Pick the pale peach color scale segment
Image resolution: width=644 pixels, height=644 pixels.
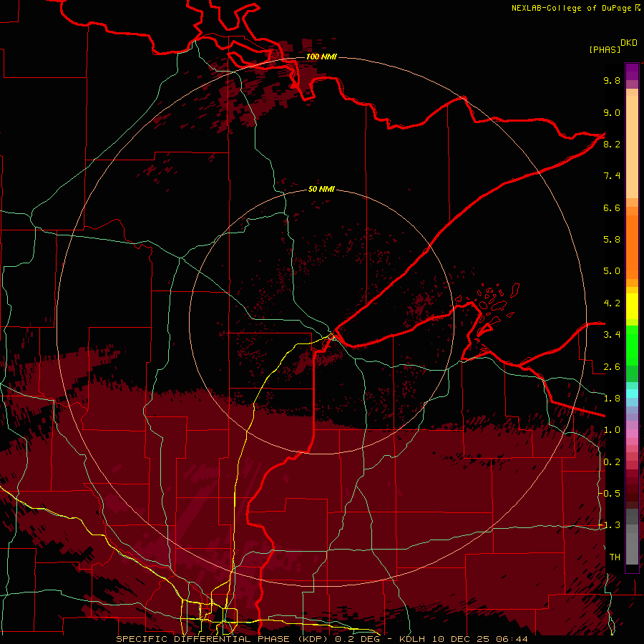coord(632,147)
